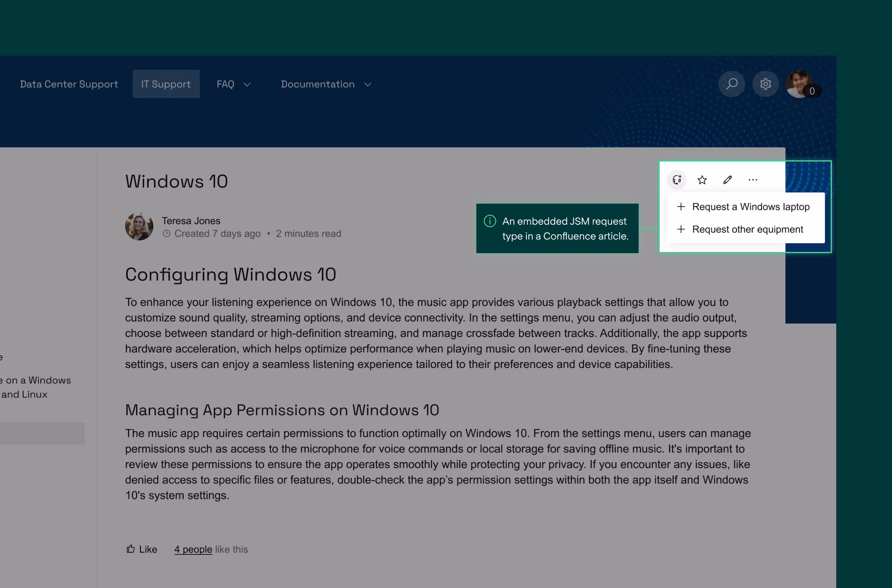This screenshot has width=892, height=588.
Task: Click Created 7 days ago text
Action: coord(217,234)
